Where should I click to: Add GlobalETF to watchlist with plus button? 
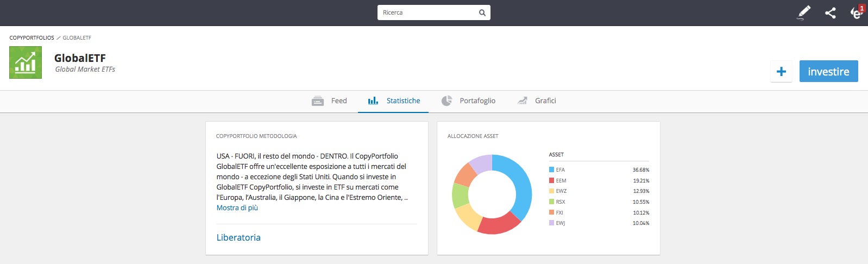click(781, 72)
